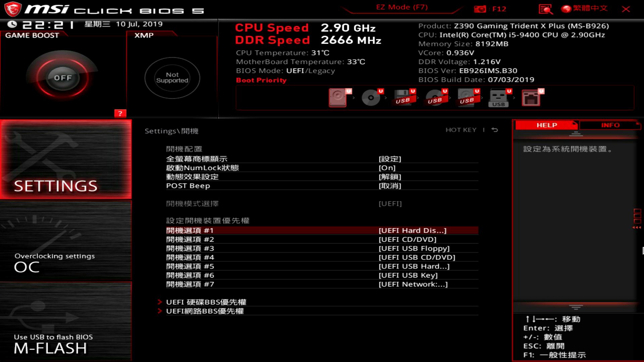Image resolution: width=644 pixels, height=362 pixels.
Task: Expand UEFI網路BBS優先權 submenu
Action: (205, 311)
